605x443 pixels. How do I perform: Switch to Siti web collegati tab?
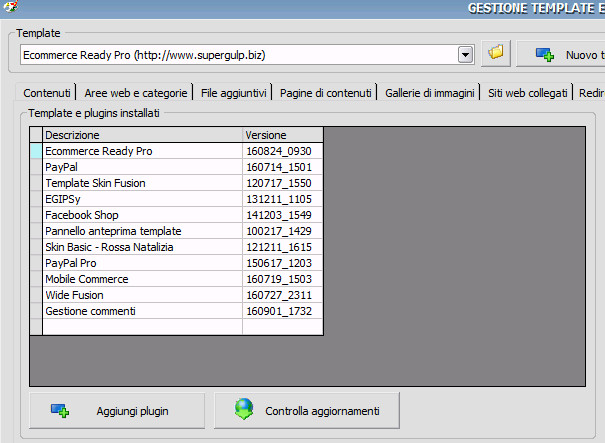pos(527,93)
